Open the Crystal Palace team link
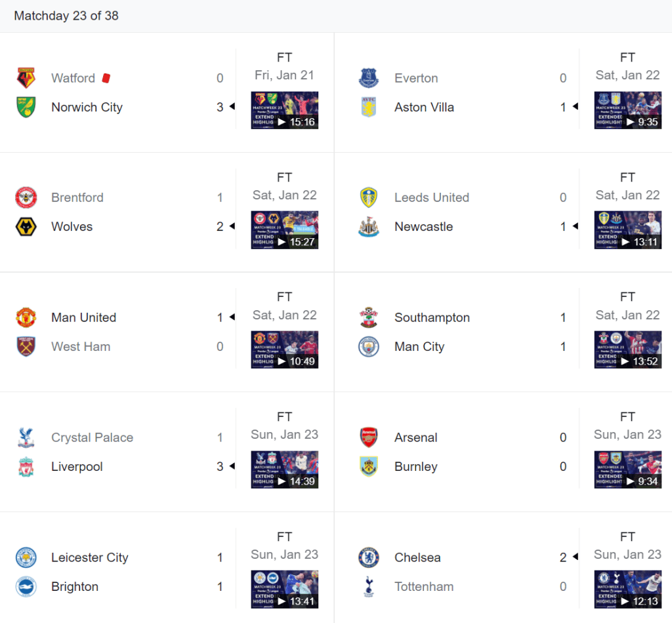Image resolution: width=672 pixels, height=623 pixels. click(x=92, y=437)
